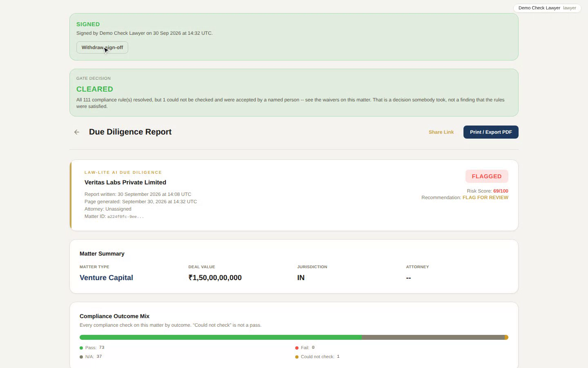Open the Share Link option

pos(441,132)
